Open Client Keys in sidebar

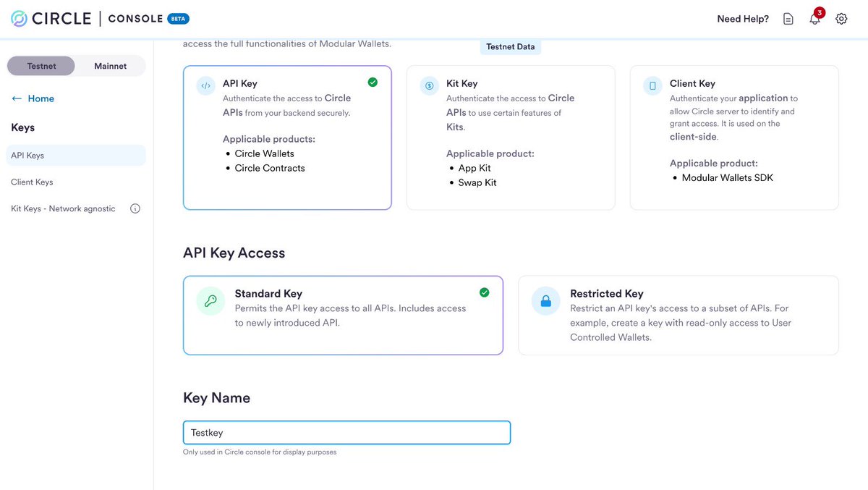pos(32,182)
